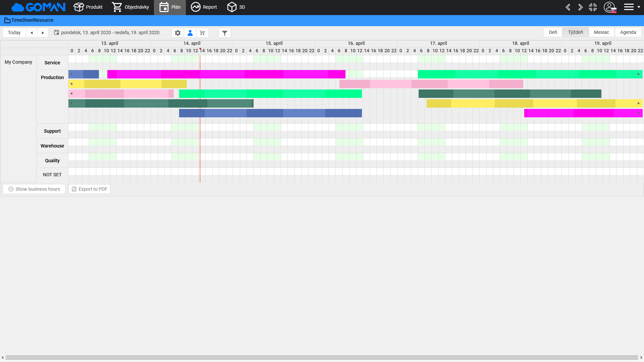Screen dimensions: 644x362
Task: Open the scheduler settings gear
Action: pyautogui.click(x=178, y=33)
